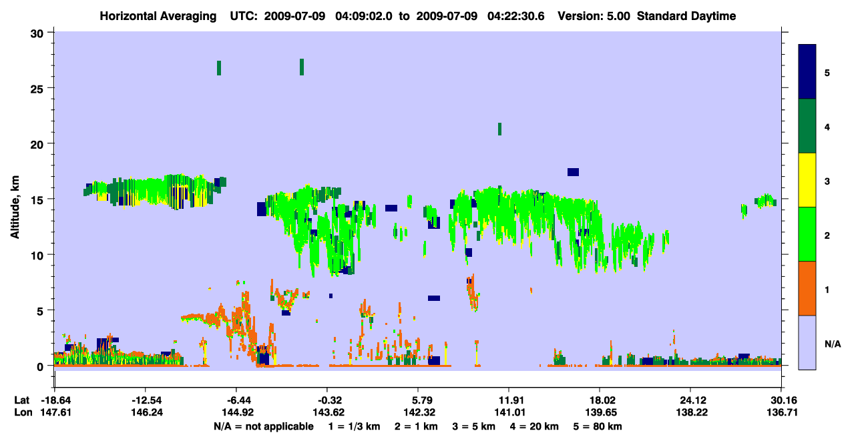Click the longitude value 139.65
The image size is (868, 445).
pyautogui.click(x=600, y=412)
